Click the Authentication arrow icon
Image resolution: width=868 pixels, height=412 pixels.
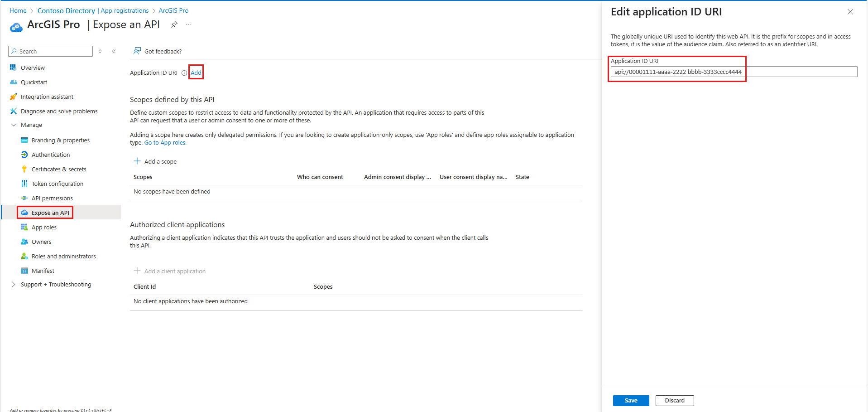pos(24,155)
